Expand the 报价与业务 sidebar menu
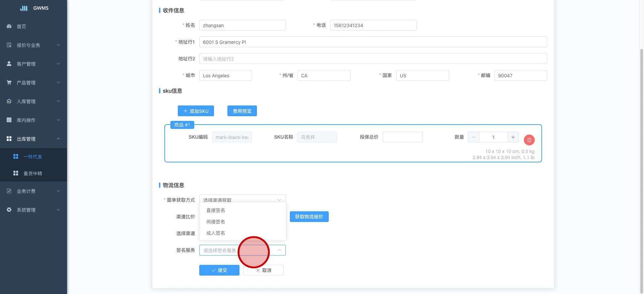 (34, 45)
